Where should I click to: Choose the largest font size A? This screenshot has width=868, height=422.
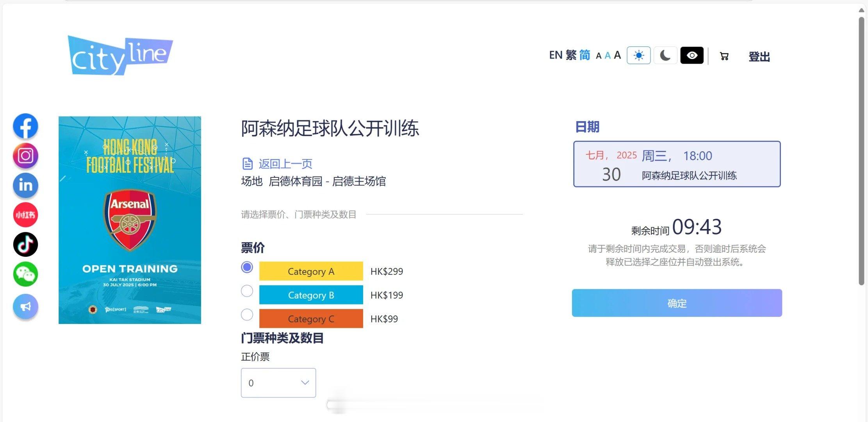617,55
